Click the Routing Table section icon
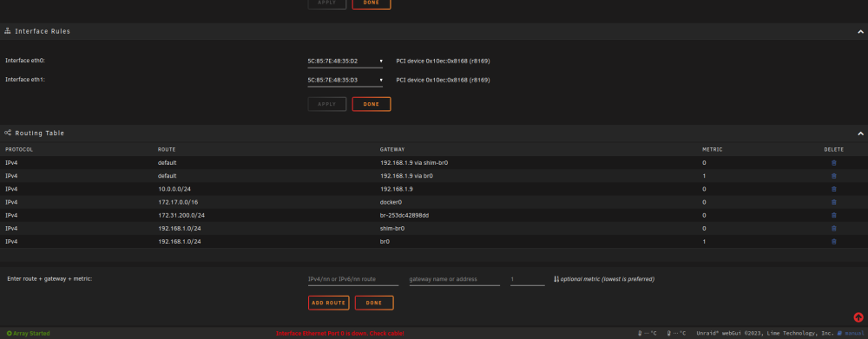 point(8,134)
